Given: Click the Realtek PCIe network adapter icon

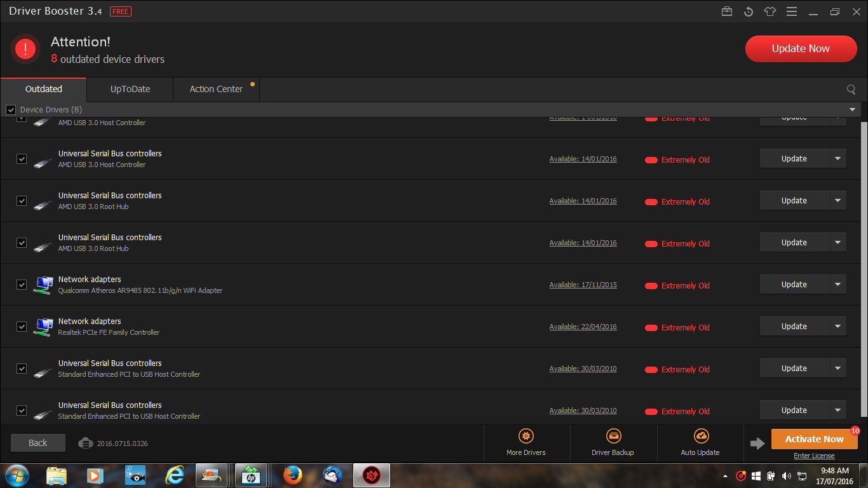Looking at the screenshot, I should [x=43, y=327].
